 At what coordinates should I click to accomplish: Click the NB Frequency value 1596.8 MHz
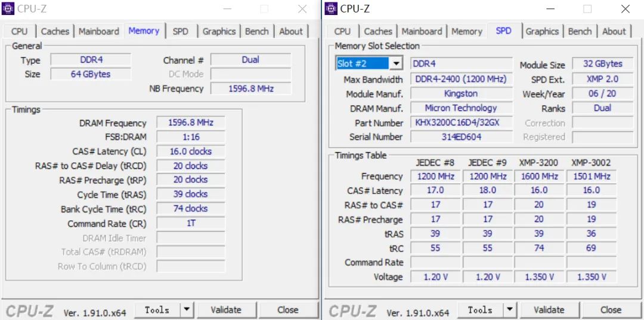click(x=250, y=88)
